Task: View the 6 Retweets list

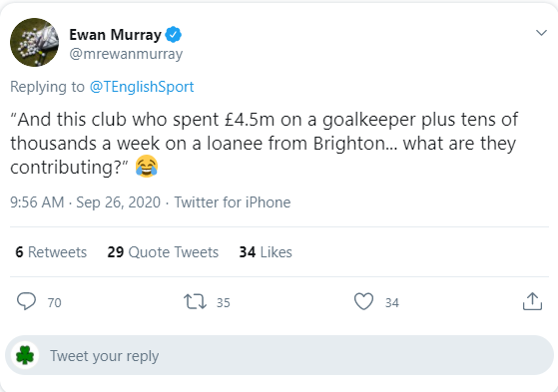Action: click(x=51, y=251)
